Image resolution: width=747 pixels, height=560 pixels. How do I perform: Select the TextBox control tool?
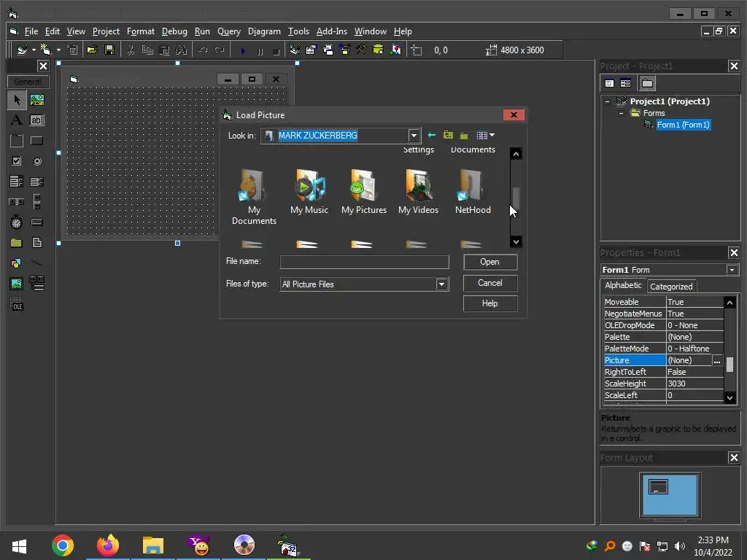coord(37,120)
